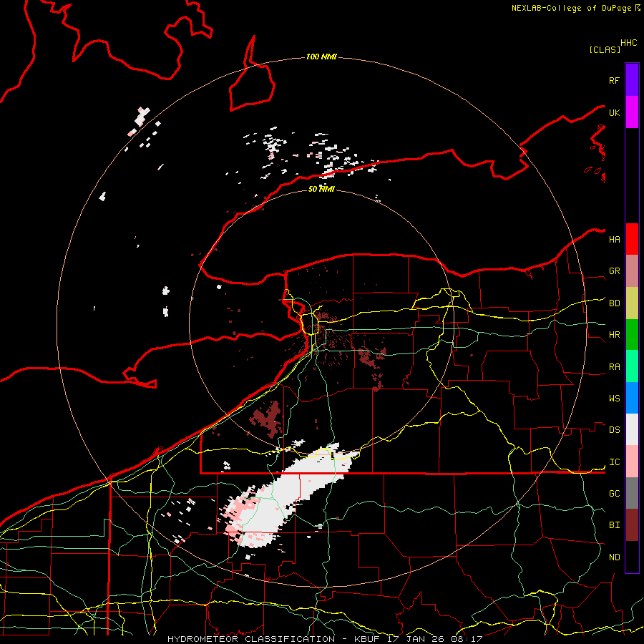Click the ND black legend swatch
Screen dimensions: 644x644
[632, 557]
